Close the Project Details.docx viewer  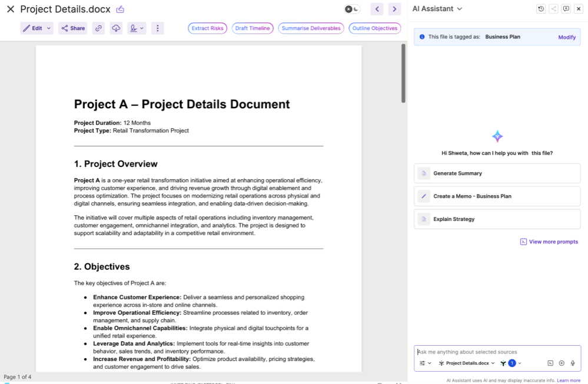[11, 9]
